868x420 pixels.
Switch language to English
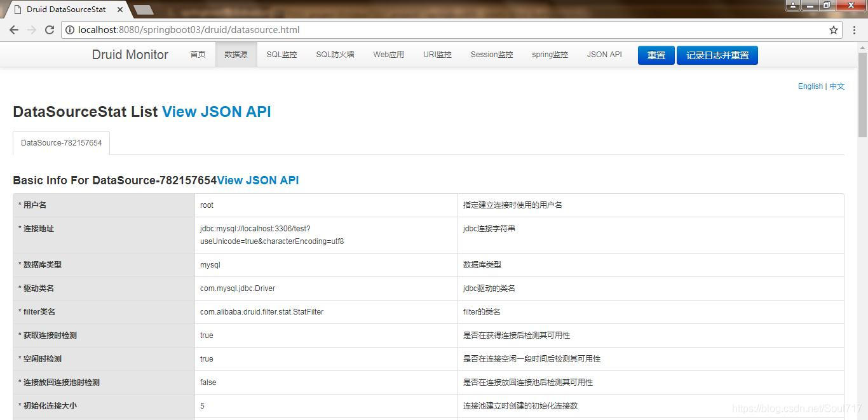(810, 86)
